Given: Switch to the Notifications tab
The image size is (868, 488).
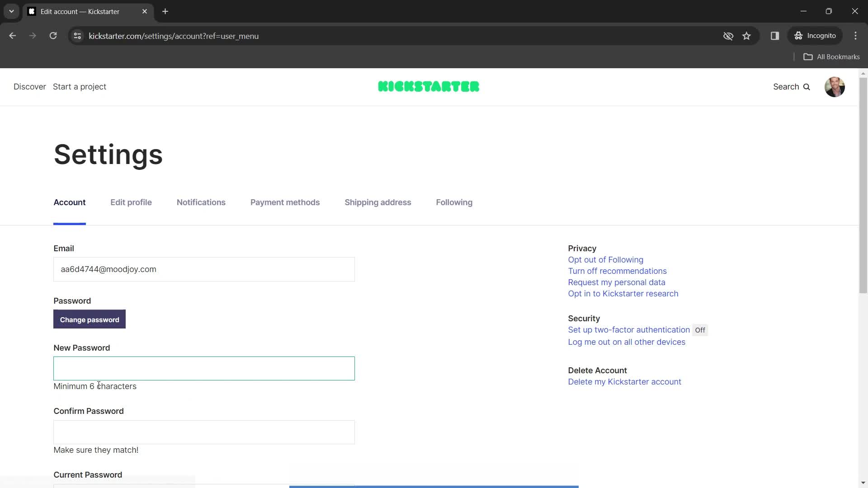Looking at the screenshot, I should pos(201,202).
